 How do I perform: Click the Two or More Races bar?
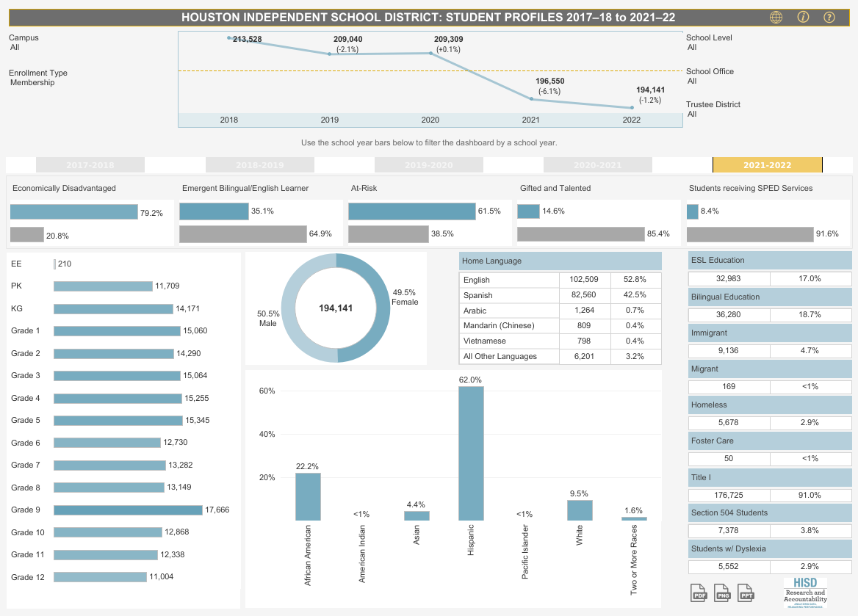click(x=634, y=518)
